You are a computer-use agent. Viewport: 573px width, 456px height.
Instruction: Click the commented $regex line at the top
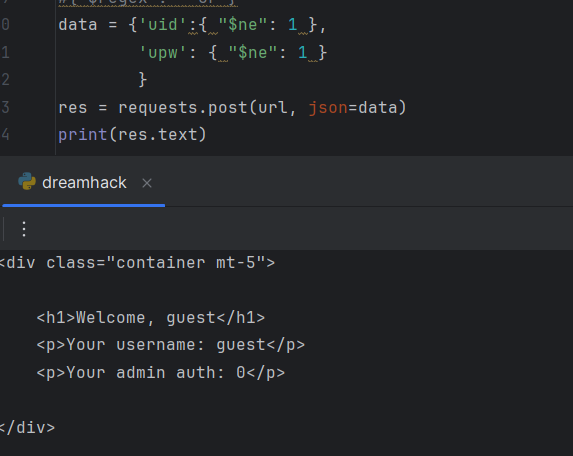point(148,3)
